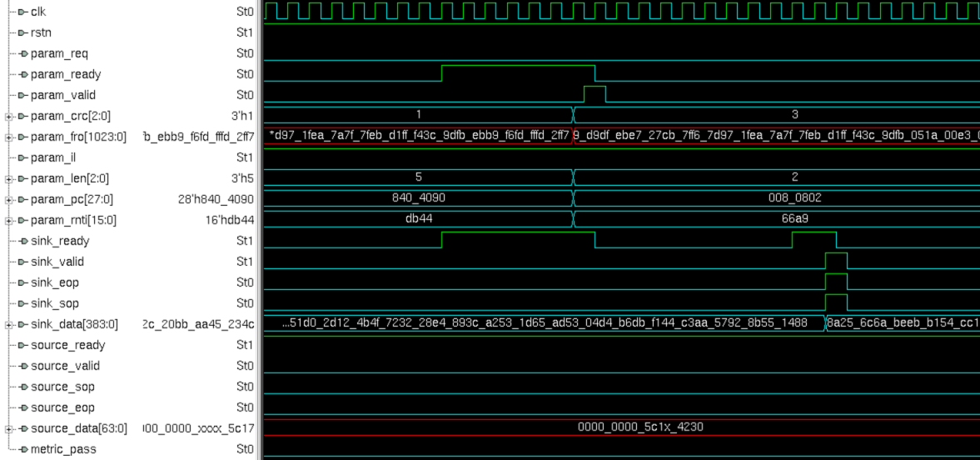The image size is (980, 460).
Task: Click the signal icon next to param_valid
Action: (x=22, y=95)
